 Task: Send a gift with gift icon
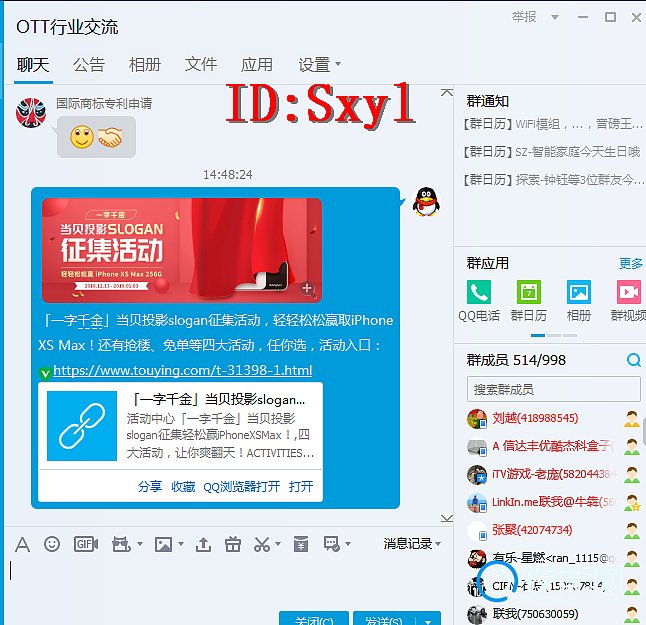[x=233, y=544]
